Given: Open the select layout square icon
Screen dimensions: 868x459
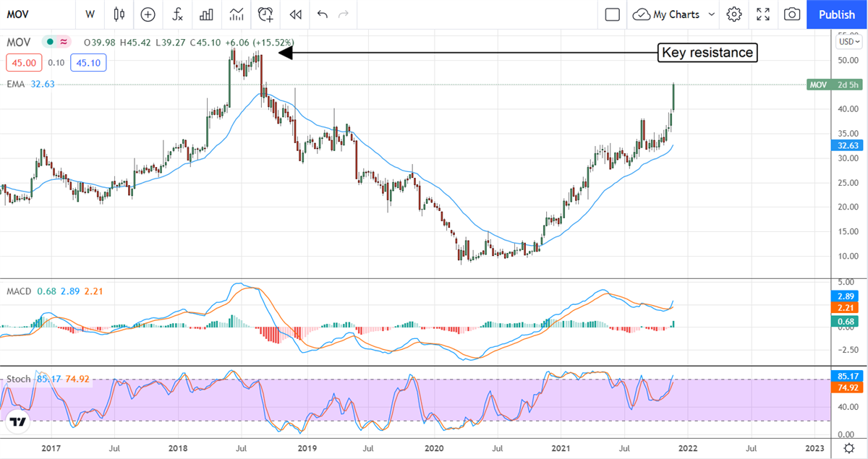Looking at the screenshot, I should 613,14.
